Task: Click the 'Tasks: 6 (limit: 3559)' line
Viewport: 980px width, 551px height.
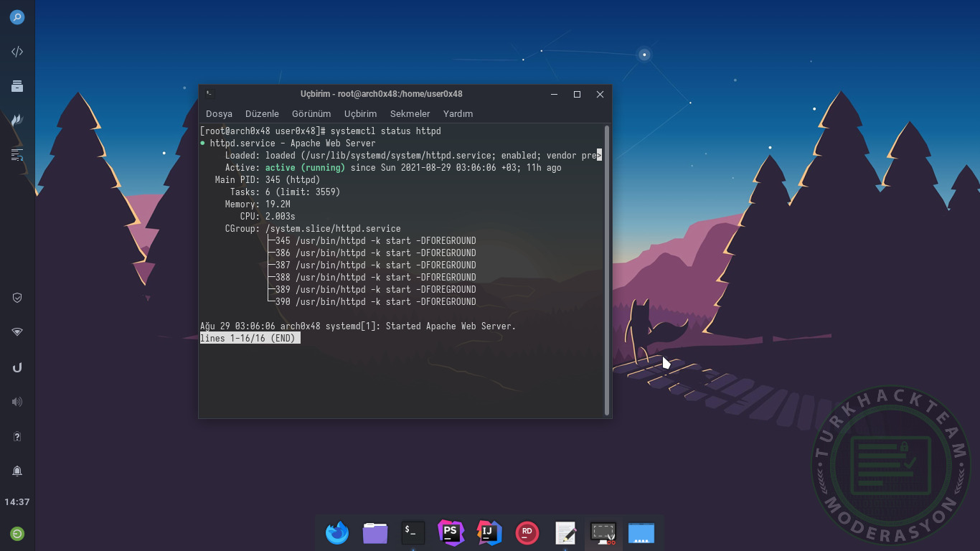Action: pyautogui.click(x=285, y=192)
